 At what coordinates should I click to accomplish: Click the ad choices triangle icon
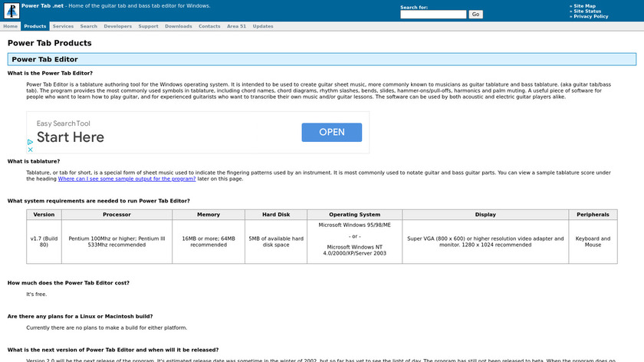click(30, 142)
